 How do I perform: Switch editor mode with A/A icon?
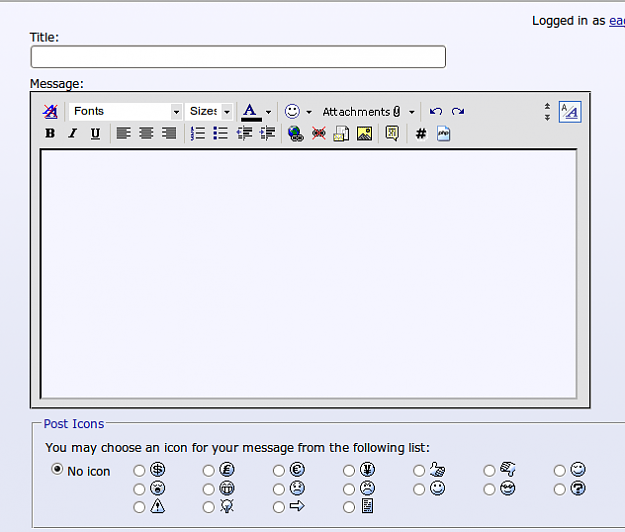[570, 112]
